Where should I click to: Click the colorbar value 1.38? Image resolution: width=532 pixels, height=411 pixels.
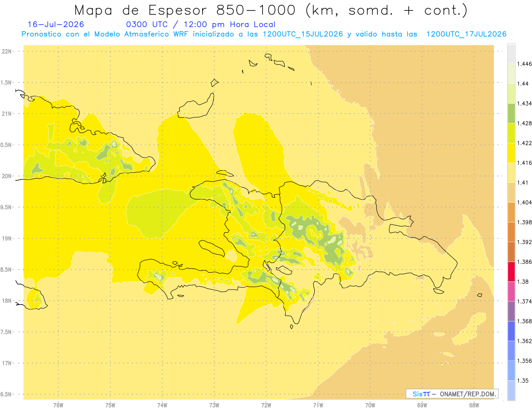524,282
